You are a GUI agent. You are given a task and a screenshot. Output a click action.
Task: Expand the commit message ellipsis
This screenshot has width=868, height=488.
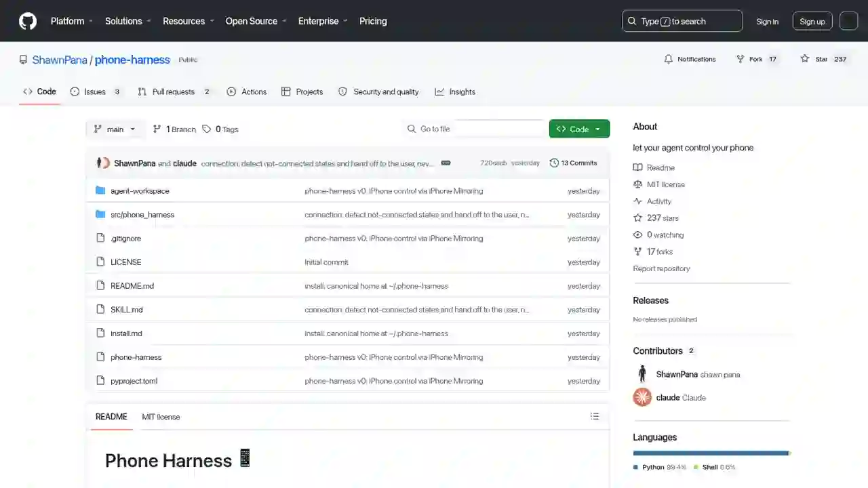coord(446,163)
